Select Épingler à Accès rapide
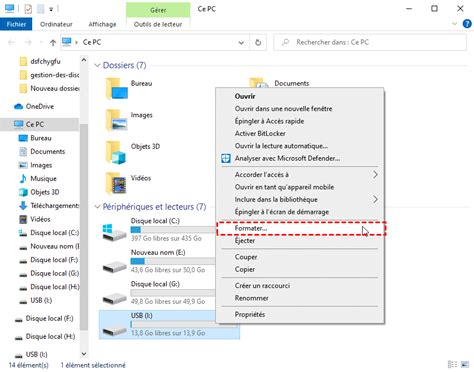 [x=300, y=121]
